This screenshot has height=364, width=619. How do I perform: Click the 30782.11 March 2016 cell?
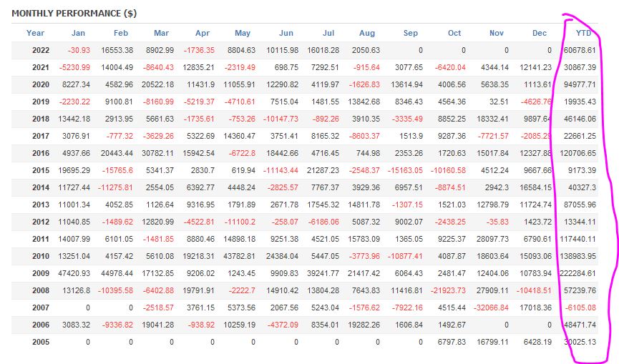pyautogui.click(x=153, y=153)
